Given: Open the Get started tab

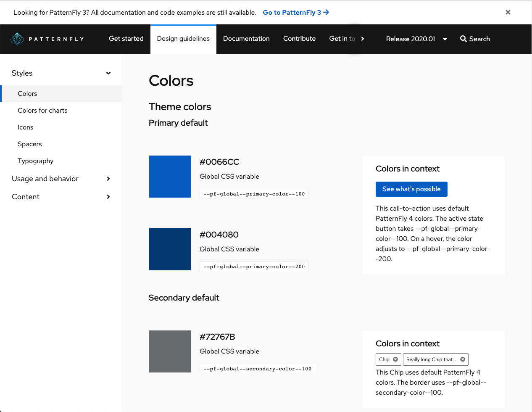Looking at the screenshot, I should pos(126,39).
